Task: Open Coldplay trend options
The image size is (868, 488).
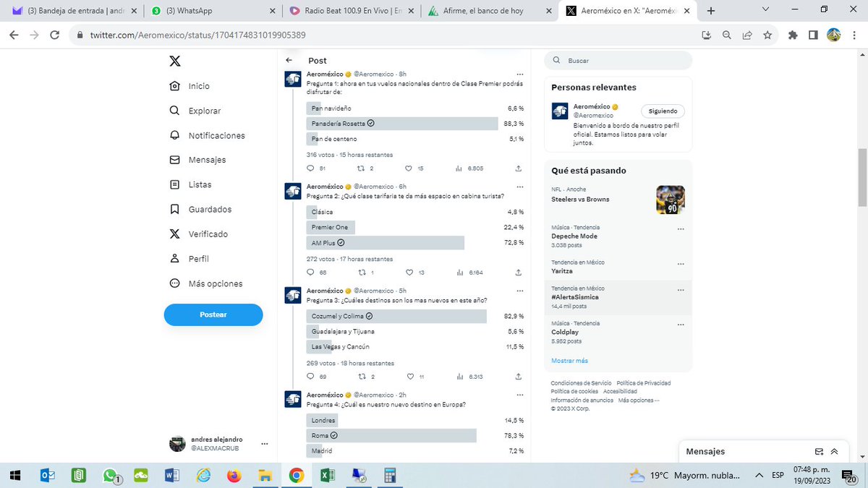Action: point(680,325)
